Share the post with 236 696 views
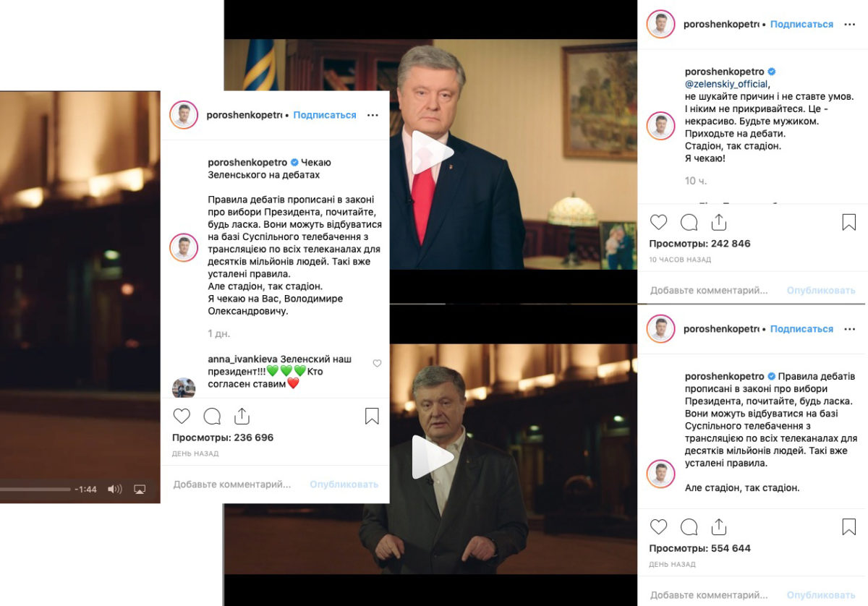 242,416
